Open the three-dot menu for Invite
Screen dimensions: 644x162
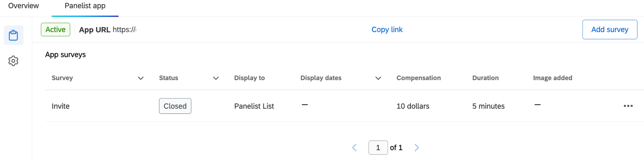click(x=628, y=106)
